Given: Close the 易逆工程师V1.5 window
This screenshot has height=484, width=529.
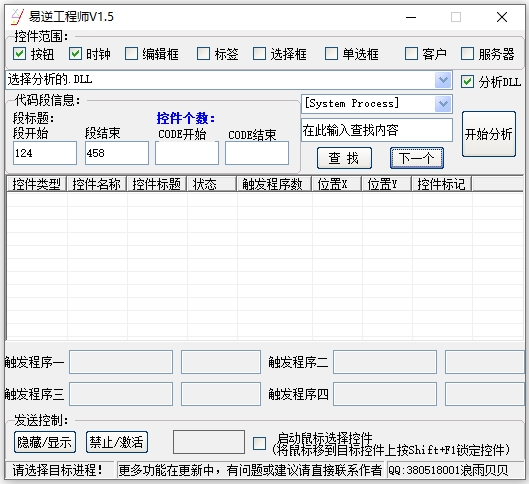Looking at the screenshot, I should [502, 17].
